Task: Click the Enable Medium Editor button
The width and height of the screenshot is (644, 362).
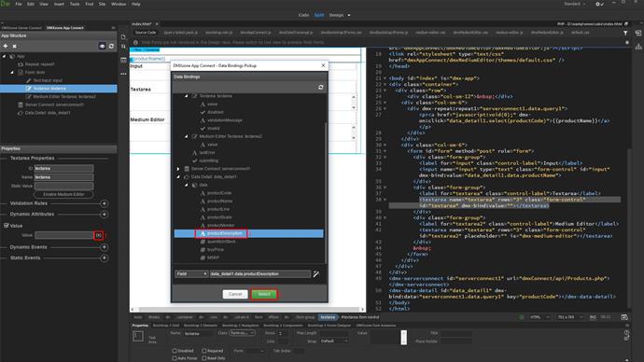Action: click(x=63, y=194)
